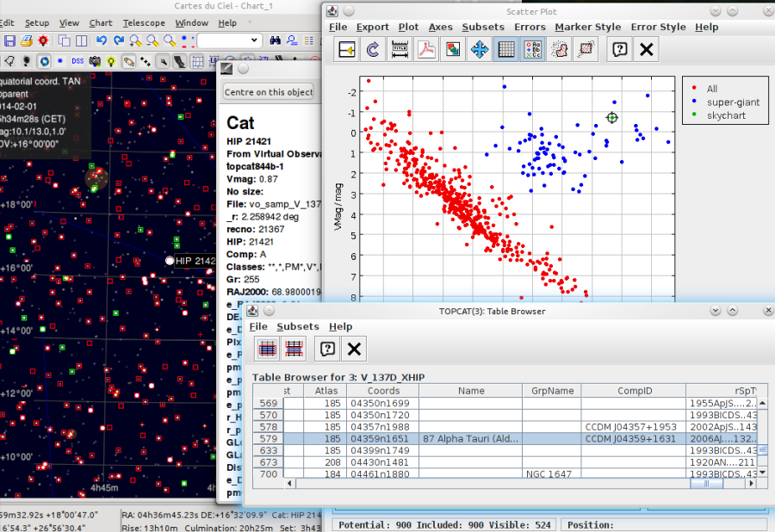Click the Centre on this object button
Screen dimensions: 775x532
coord(269,92)
